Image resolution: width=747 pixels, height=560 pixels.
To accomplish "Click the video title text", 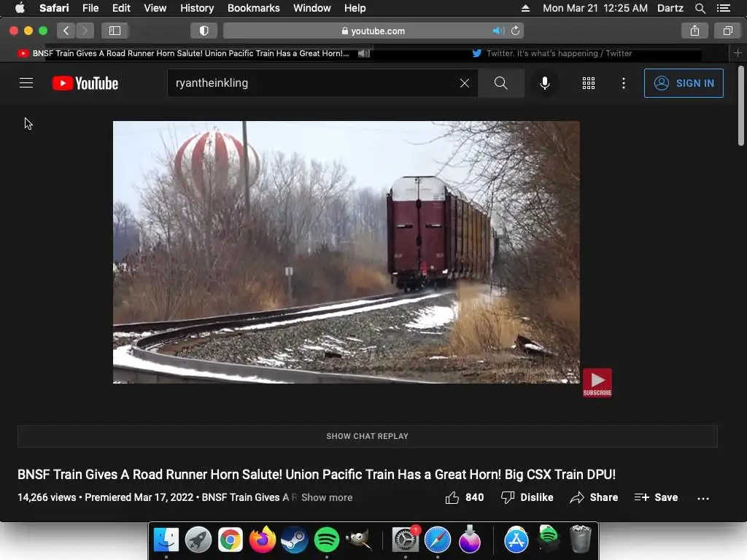I will [317, 474].
